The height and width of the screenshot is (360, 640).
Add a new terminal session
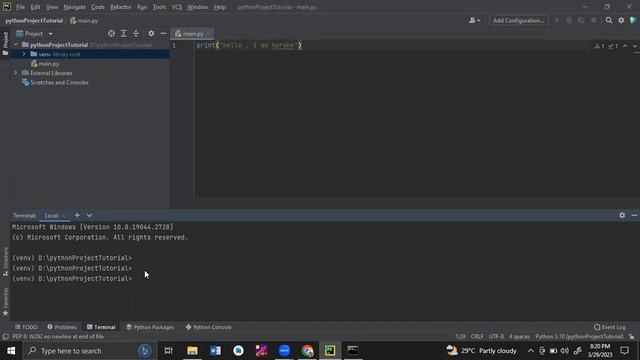click(77, 215)
